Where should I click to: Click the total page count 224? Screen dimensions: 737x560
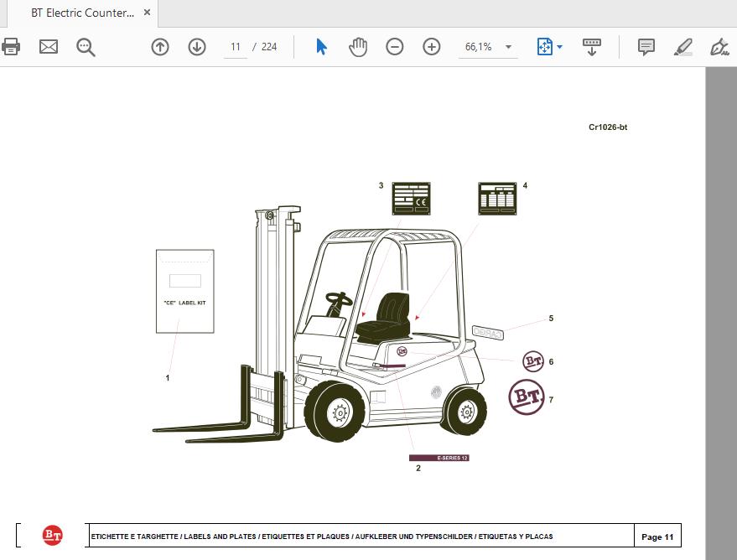(x=269, y=47)
